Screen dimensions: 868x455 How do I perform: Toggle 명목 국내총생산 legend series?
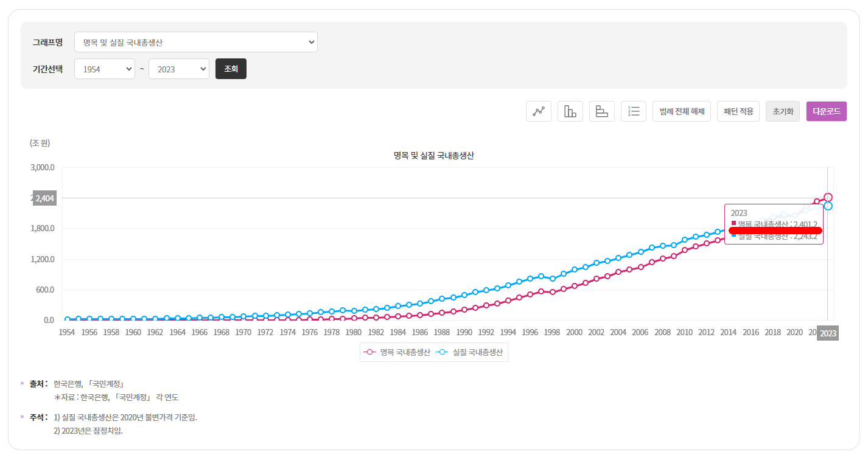[397, 352]
